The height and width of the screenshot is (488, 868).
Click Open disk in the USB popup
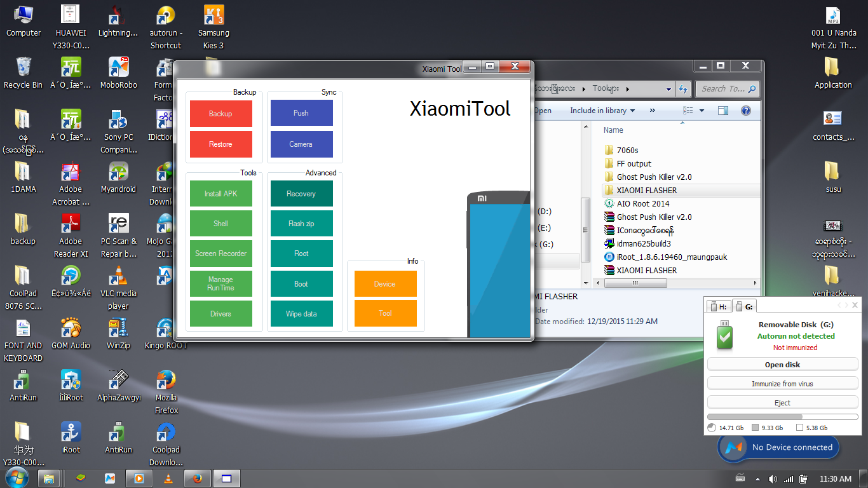point(782,365)
